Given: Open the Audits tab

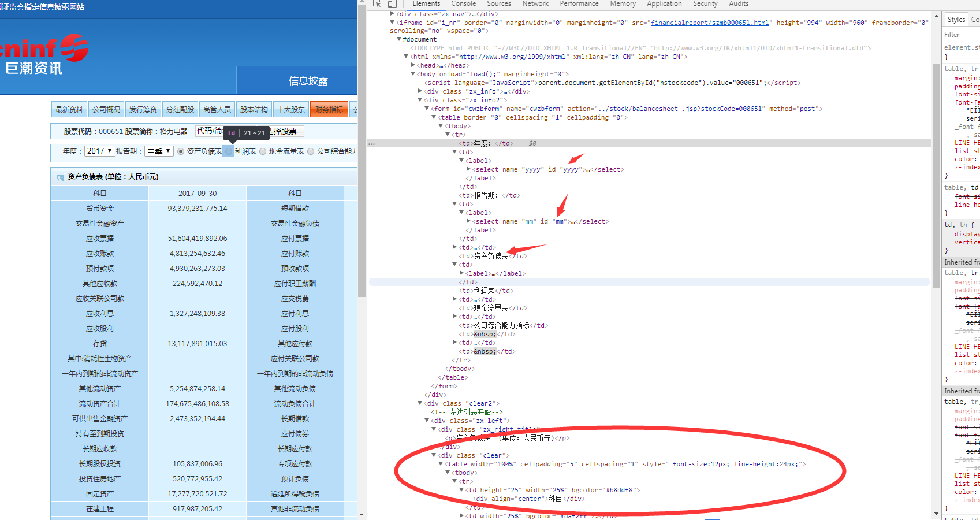Looking at the screenshot, I should click(739, 3).
